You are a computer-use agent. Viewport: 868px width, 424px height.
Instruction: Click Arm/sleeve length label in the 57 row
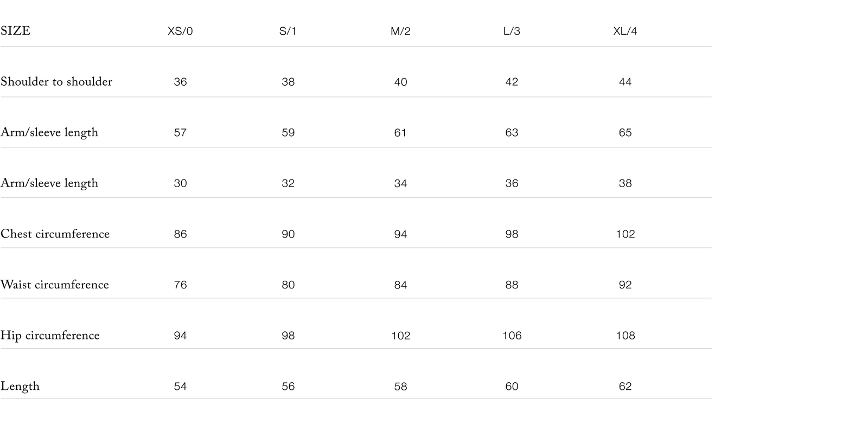click(x=49, y=133)
